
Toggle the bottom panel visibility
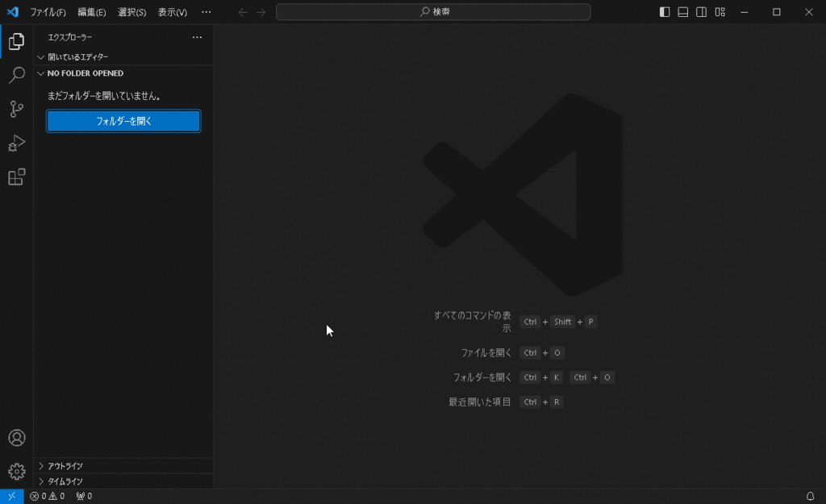click(x=682, y=12)
